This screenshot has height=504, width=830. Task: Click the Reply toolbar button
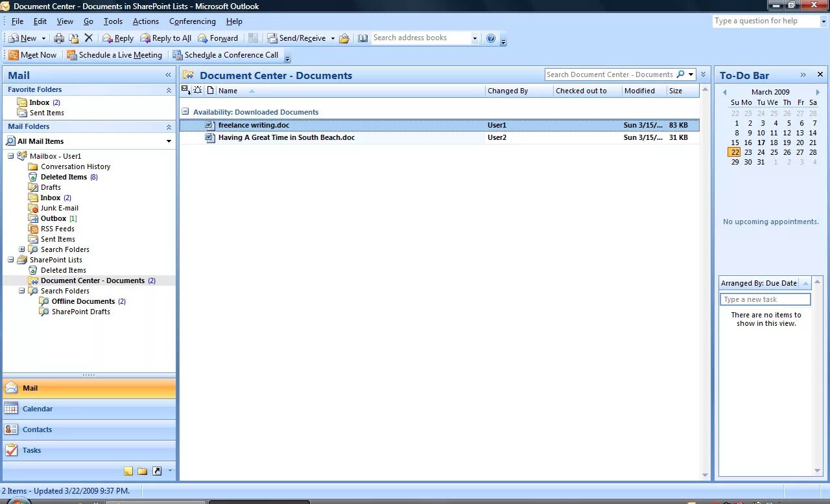pos(118,38)
